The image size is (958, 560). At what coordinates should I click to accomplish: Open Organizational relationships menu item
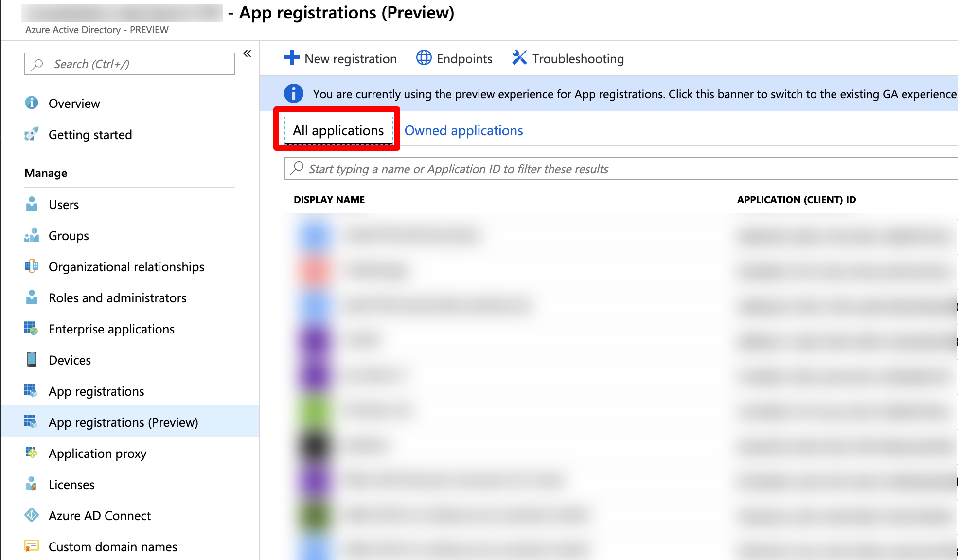[x=126, y=267]
